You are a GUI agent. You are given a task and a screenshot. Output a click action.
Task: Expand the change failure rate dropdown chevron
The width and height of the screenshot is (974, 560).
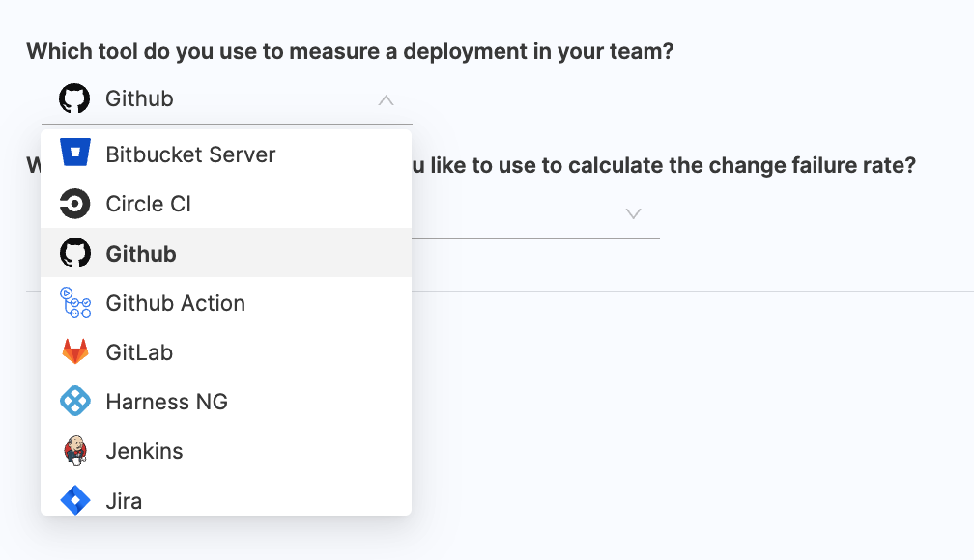point(633,213)
